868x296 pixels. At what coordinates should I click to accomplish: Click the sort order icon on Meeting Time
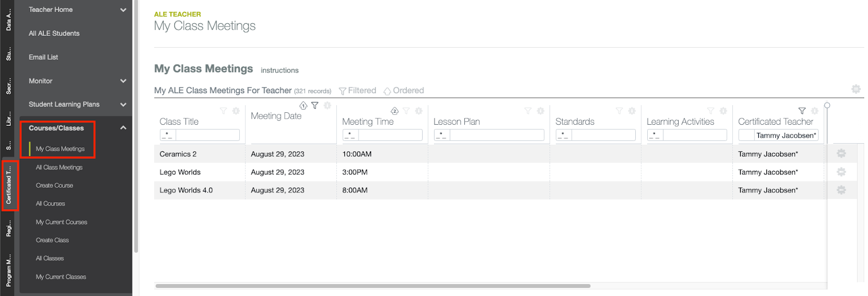[x=394, y=111]
